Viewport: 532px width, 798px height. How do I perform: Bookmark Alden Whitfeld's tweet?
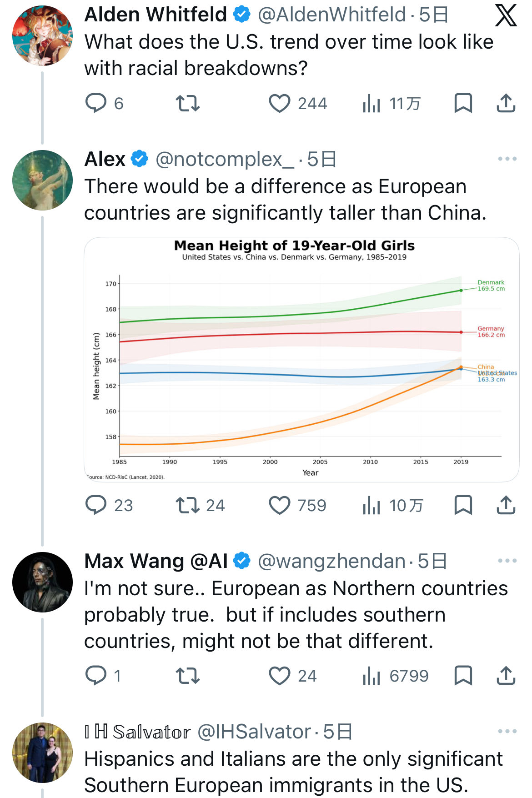(x=463, y=103)
